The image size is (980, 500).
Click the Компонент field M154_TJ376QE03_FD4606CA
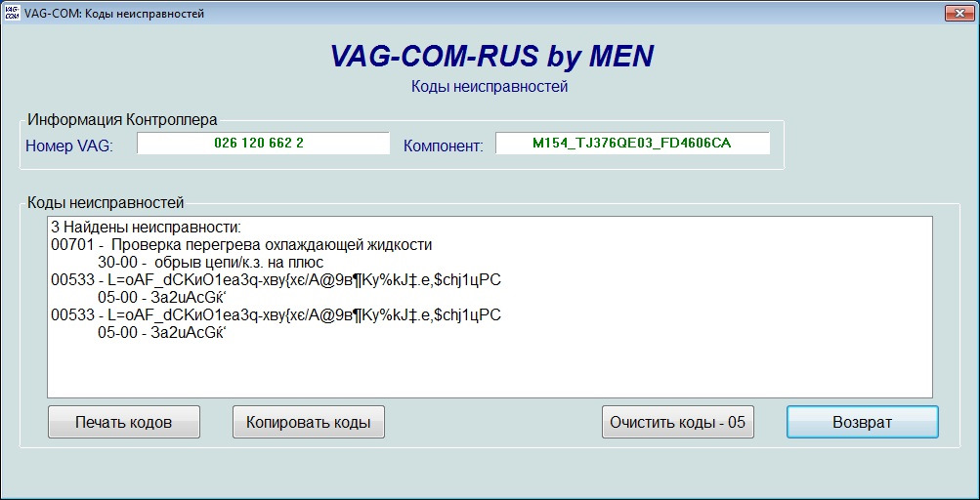point(632,144)
